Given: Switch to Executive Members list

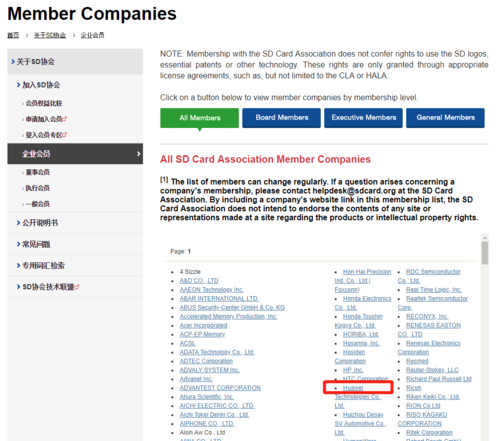Looking at the screenshot, I should pyautogui.click(x=363, y=118).
